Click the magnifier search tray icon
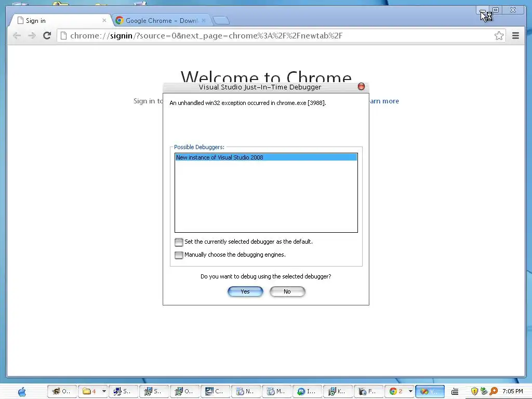 (494, 392)
